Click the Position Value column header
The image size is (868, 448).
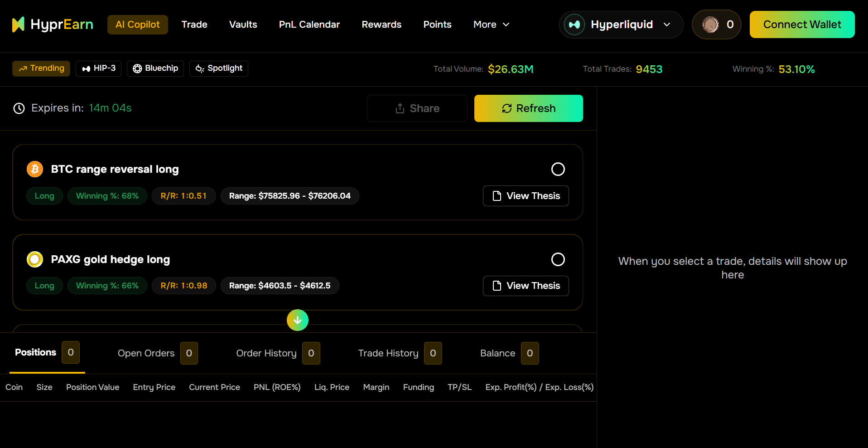click(x=93, y=387)
